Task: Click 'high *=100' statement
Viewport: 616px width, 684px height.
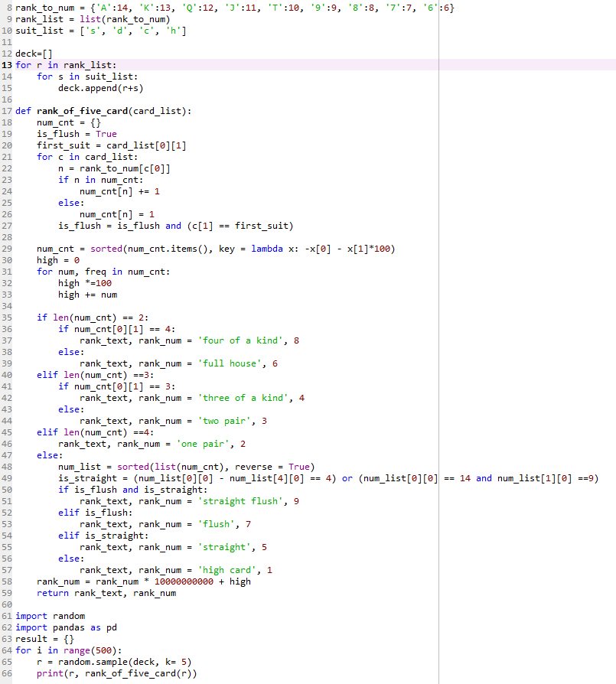Action: (85, 283)
